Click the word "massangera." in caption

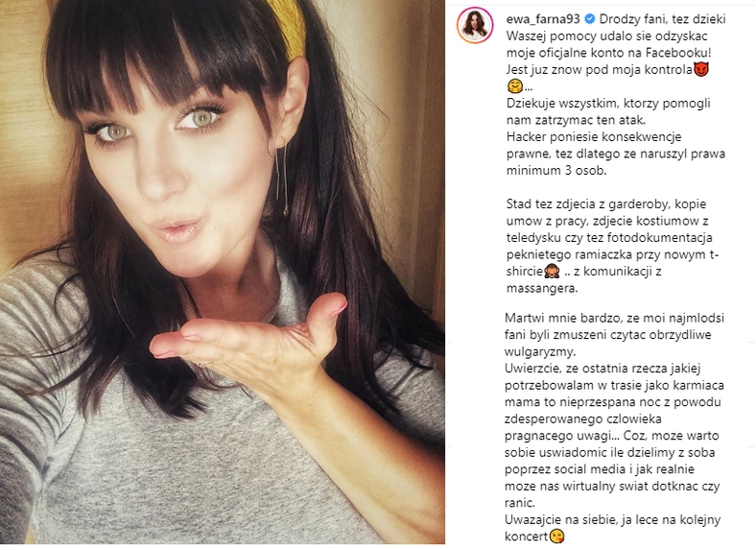click(x=542, y=289)
